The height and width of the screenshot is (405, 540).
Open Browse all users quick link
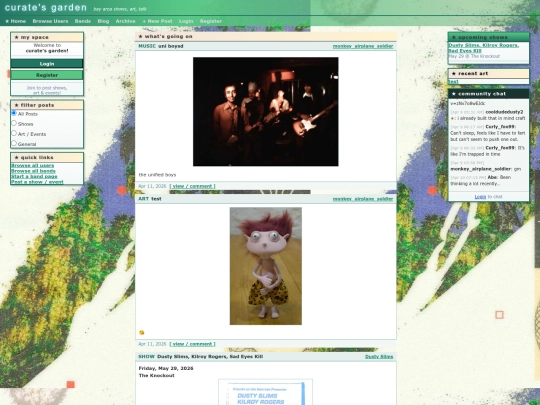click(33, 166)
